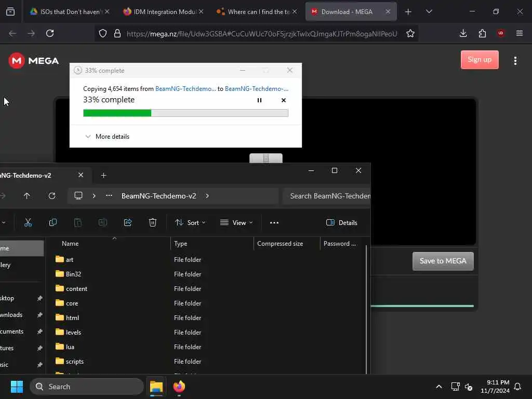Click the Windows taskbar Search box

(87, 387)
